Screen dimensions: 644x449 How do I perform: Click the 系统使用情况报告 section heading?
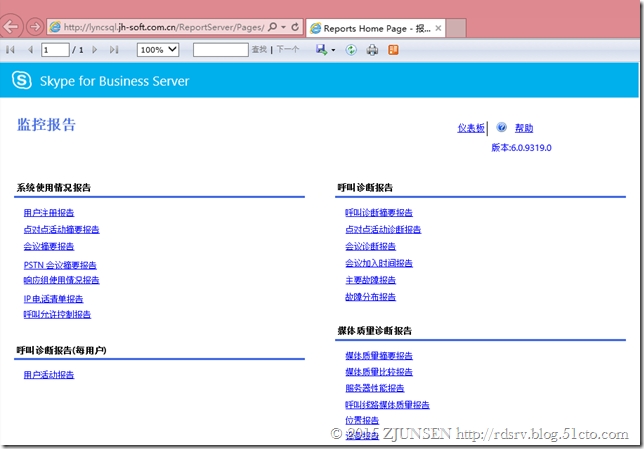54,188
